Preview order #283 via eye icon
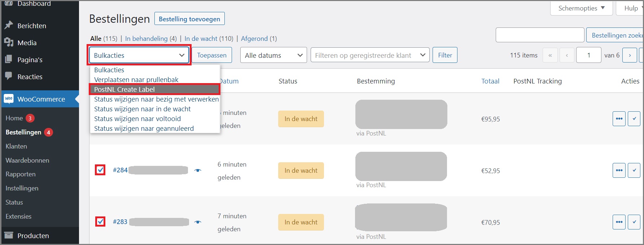The image size is (644, 245). pos(198,222)
